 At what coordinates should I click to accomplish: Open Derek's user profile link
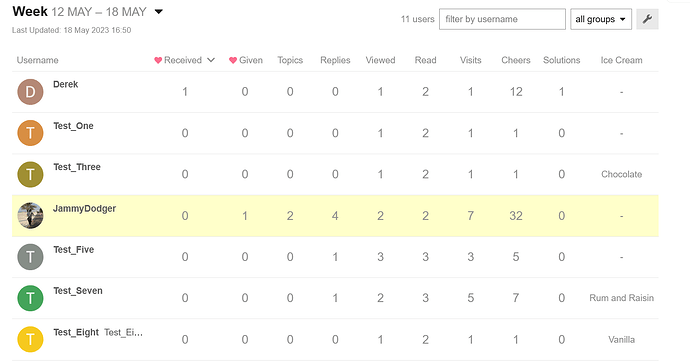click(x=66, y=84)
